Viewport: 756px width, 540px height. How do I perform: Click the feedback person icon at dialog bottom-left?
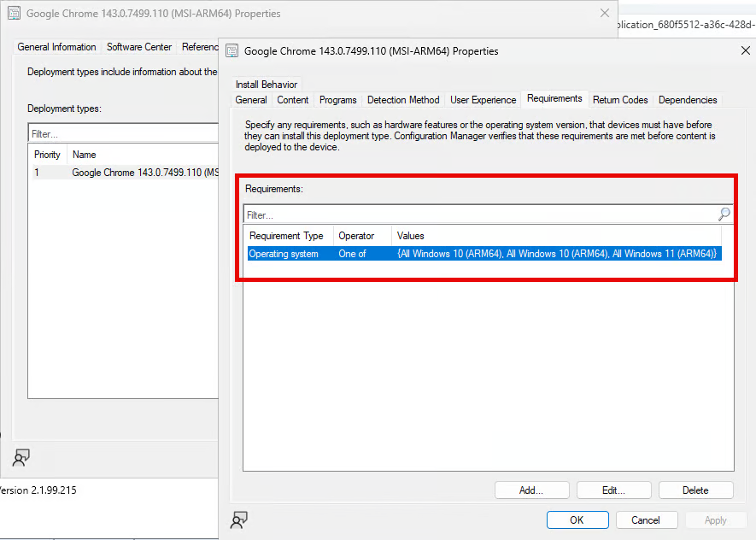point(239,519)
